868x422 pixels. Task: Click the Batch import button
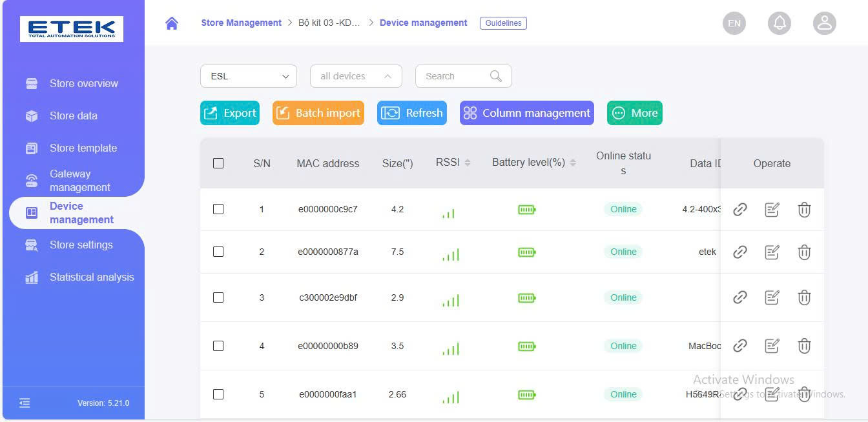(x=318, y=113)
